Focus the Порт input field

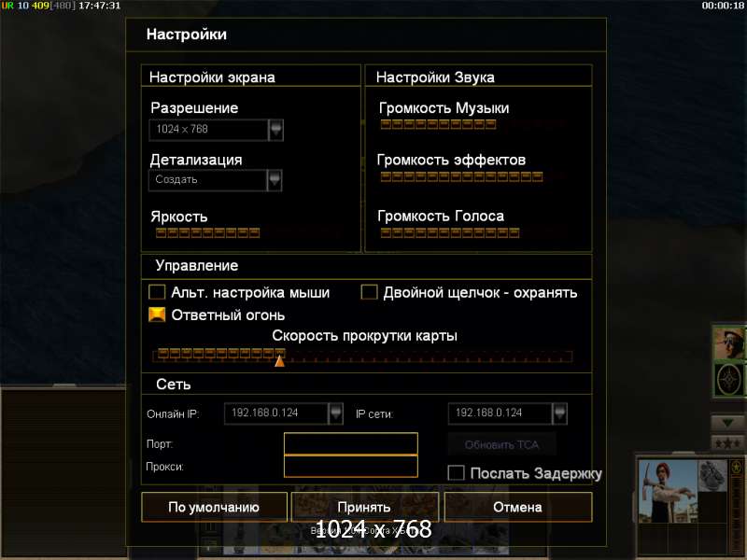click(351, 444)
